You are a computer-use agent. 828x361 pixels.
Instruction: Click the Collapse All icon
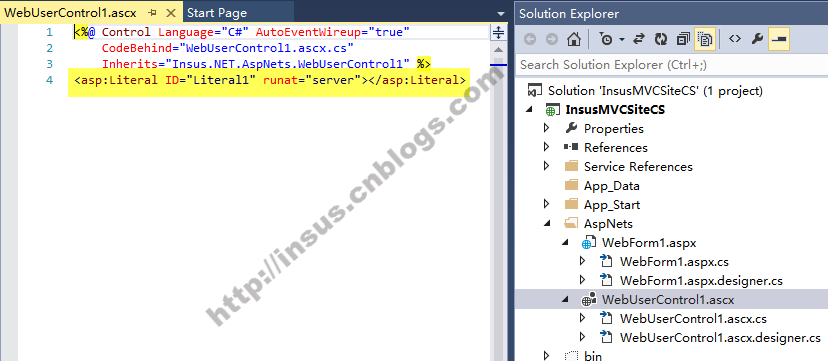[683, 40]
